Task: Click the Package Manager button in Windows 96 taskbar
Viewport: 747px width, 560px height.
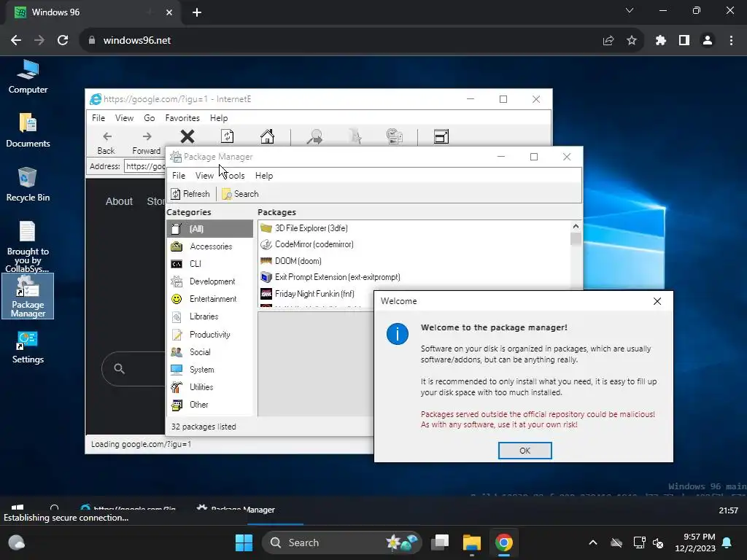Action: click(236, 509)
